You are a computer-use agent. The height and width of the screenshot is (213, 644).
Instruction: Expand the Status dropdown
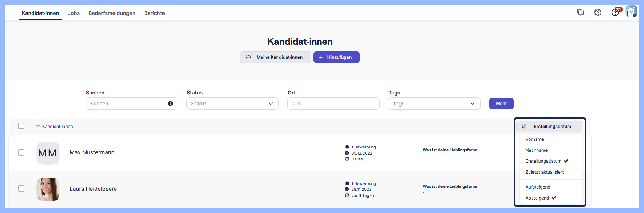pyautogui.click(x=232, y=104)
